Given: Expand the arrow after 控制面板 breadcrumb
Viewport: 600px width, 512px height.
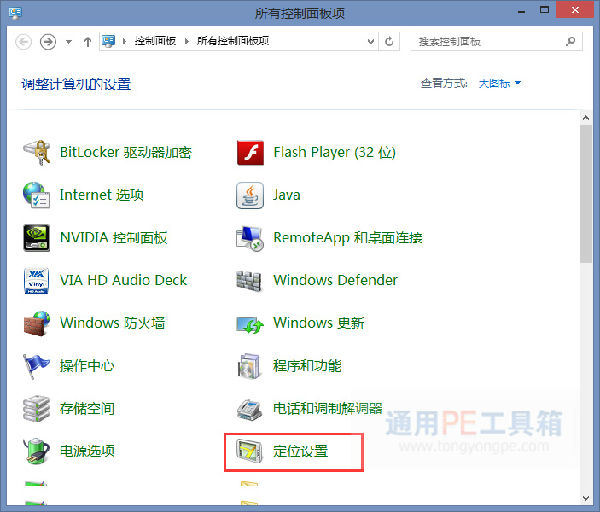Looking at the screenshot, I should tap(187, 41).
